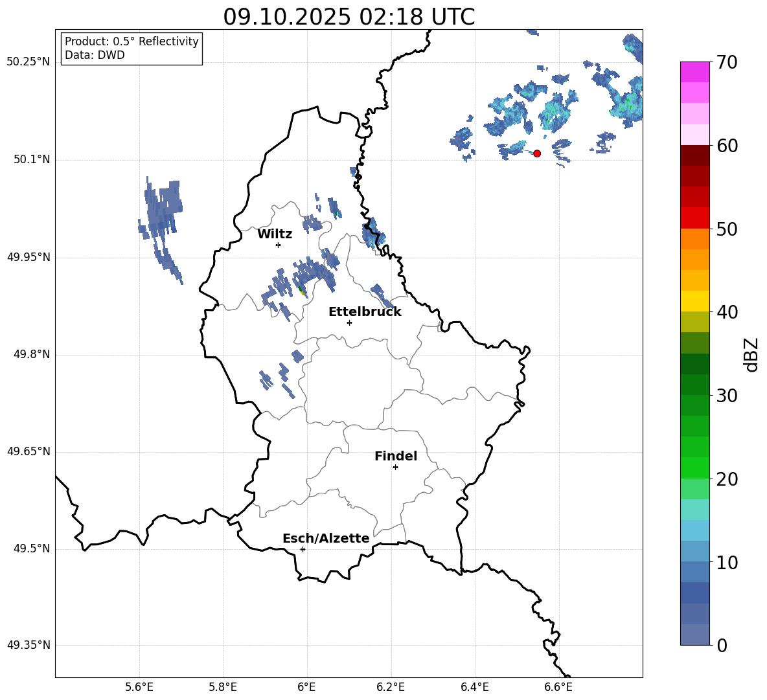
Task: Click the light blue 15 dBZ colorbar segment
Action: 694,530
